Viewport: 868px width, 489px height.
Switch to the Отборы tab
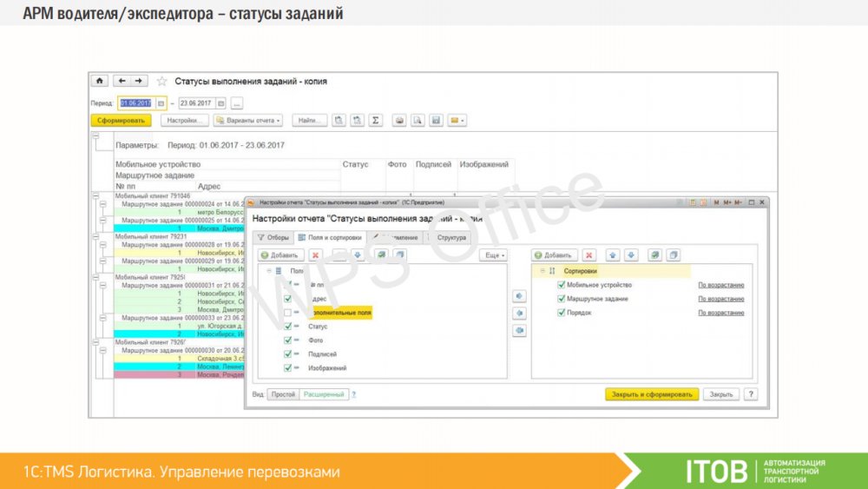pos(273,237)
